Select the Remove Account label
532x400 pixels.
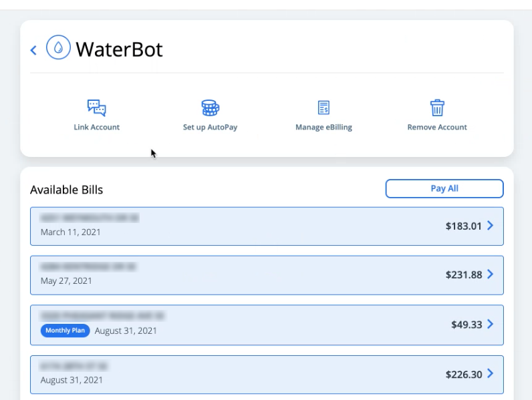(x=437, y=127)
